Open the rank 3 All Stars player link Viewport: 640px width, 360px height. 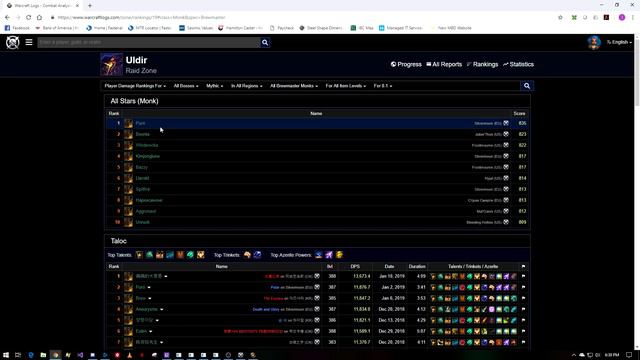[x=147, y=145]
